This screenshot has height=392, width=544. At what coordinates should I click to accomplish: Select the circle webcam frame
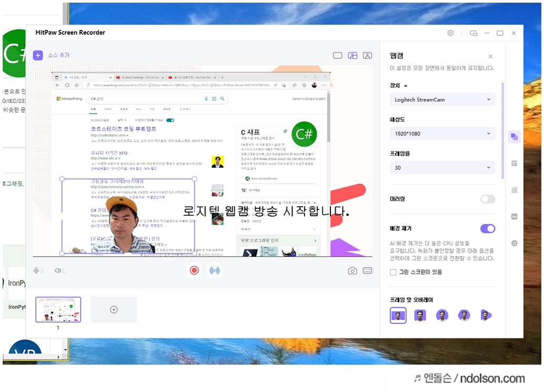pos(442,315)
